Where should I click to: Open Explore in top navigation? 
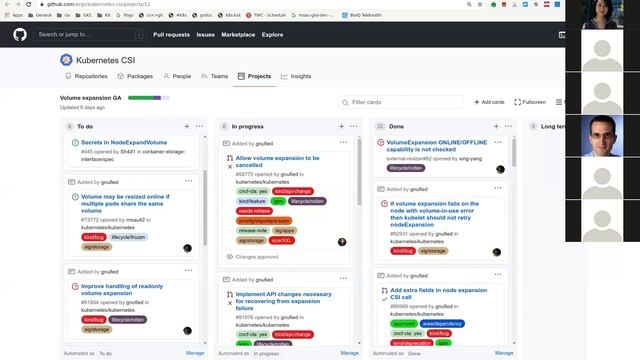(272, 35)
